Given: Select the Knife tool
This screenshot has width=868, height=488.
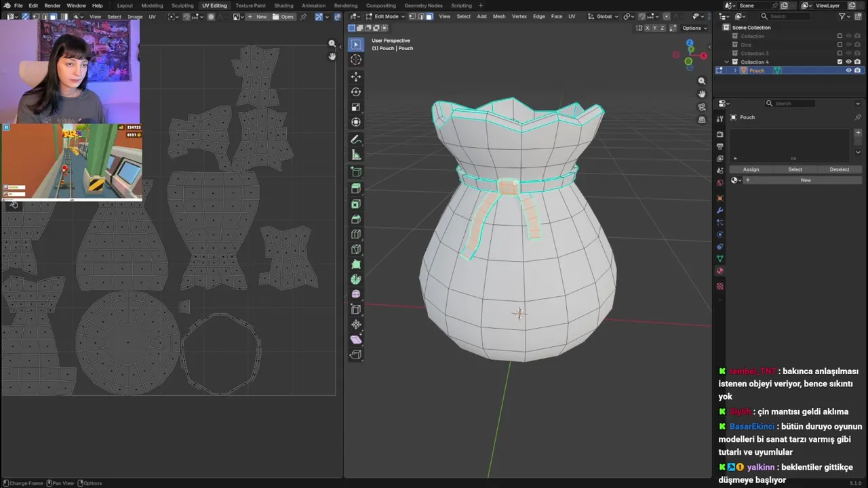Looking at the screenshot, I should [x=356, y=249].
